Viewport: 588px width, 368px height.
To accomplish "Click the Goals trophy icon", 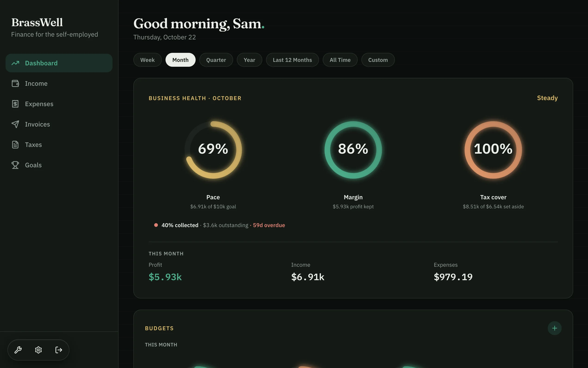I will click(15, 165).
